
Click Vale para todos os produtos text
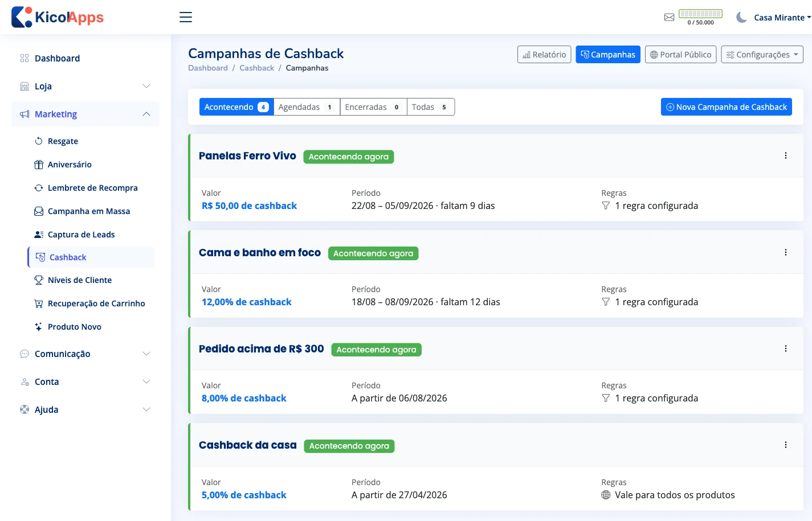point(675,495)
